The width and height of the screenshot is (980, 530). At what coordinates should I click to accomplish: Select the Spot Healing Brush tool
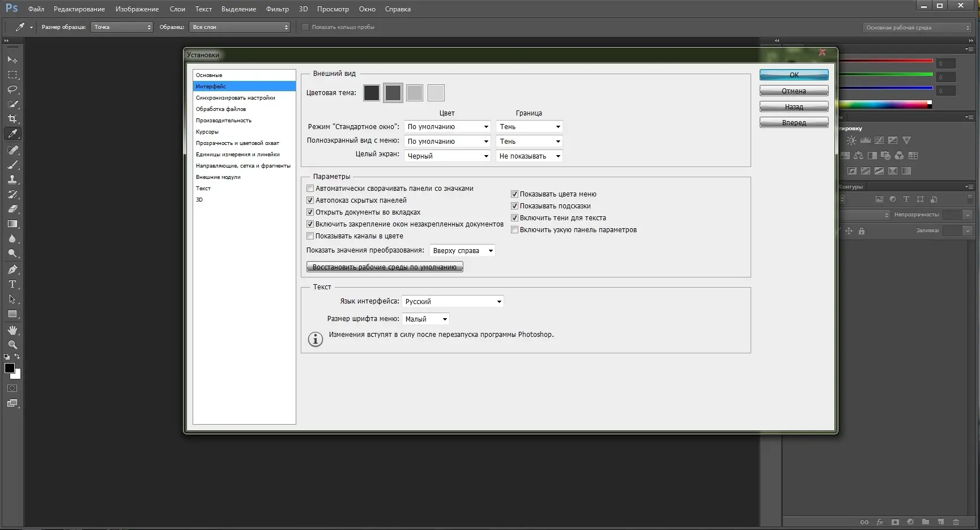(x=12, y=150)
